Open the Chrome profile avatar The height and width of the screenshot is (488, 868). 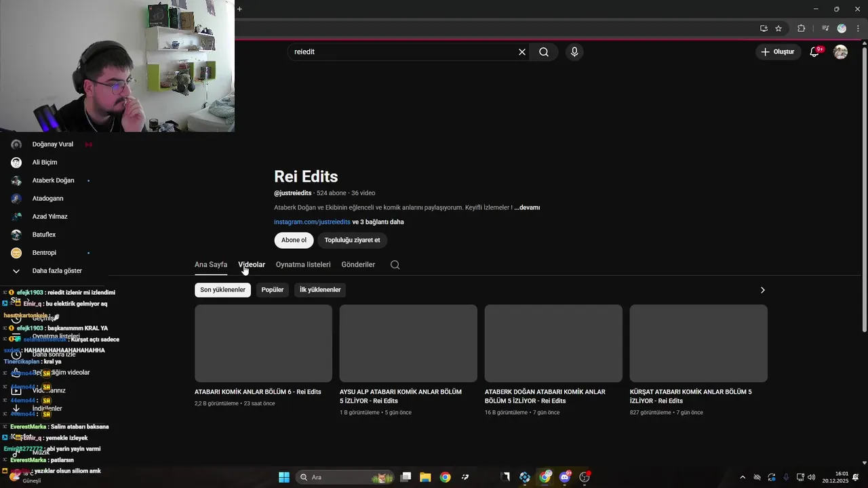pos(842,28)
